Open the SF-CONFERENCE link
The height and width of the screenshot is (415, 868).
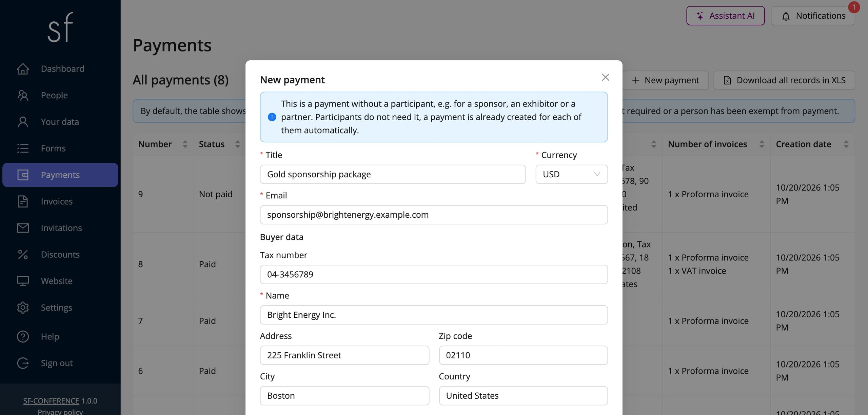click(51, 401)
